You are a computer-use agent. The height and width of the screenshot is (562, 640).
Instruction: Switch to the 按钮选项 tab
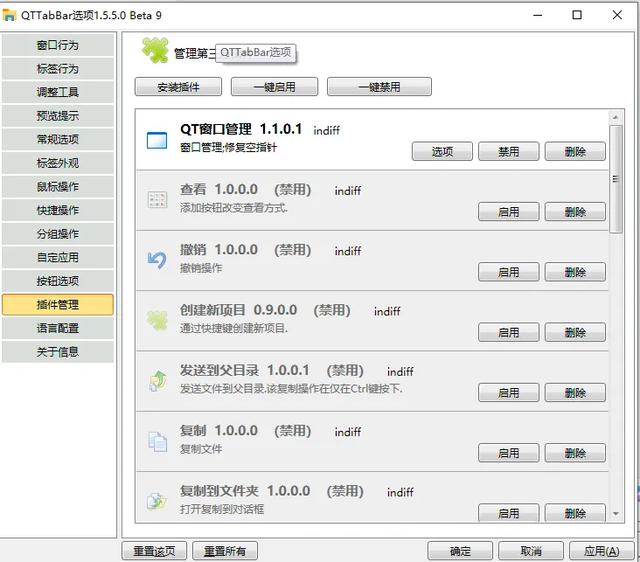58,281
